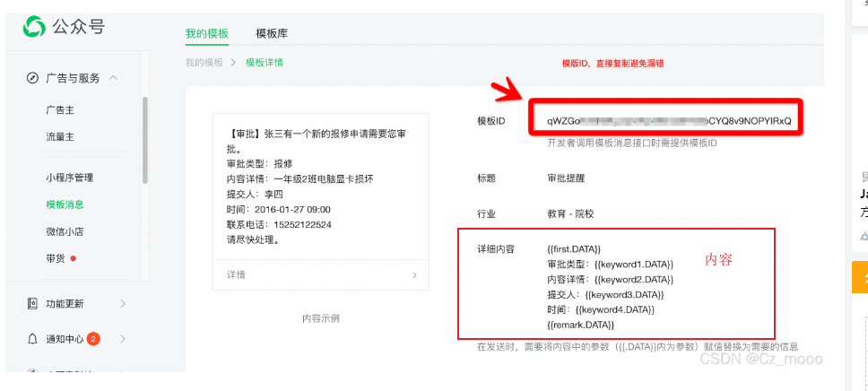Click the 审批提醒 title value
868x391 pixels.
[566, 178]
